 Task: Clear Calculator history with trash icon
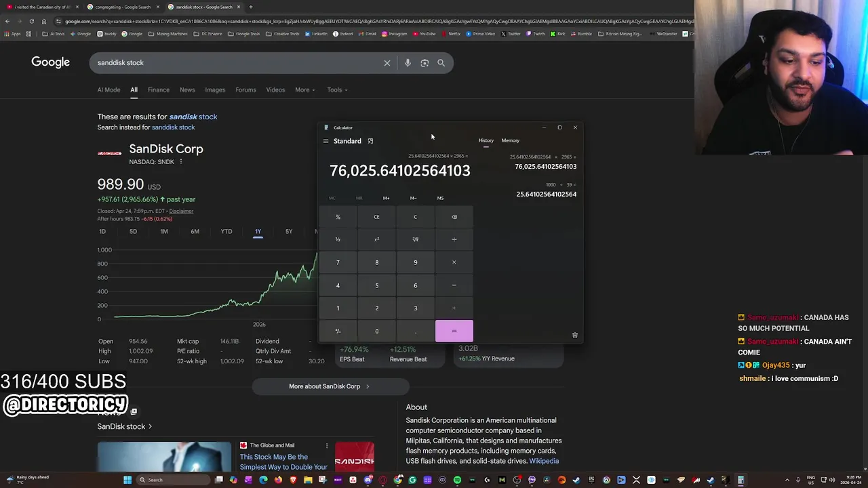click(575, 335)
